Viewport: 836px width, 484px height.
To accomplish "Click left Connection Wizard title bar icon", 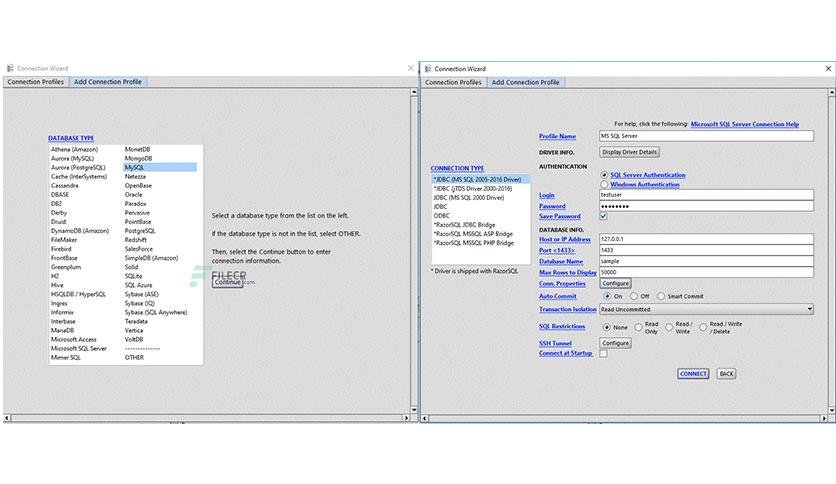I will coord(10,68).
